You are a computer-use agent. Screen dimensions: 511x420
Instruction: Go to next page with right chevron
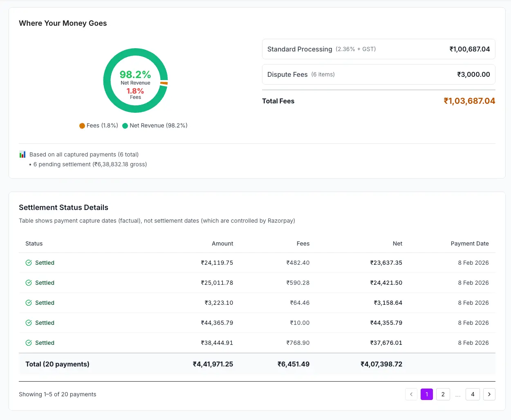pyautogui.click(x=489, y=394)
